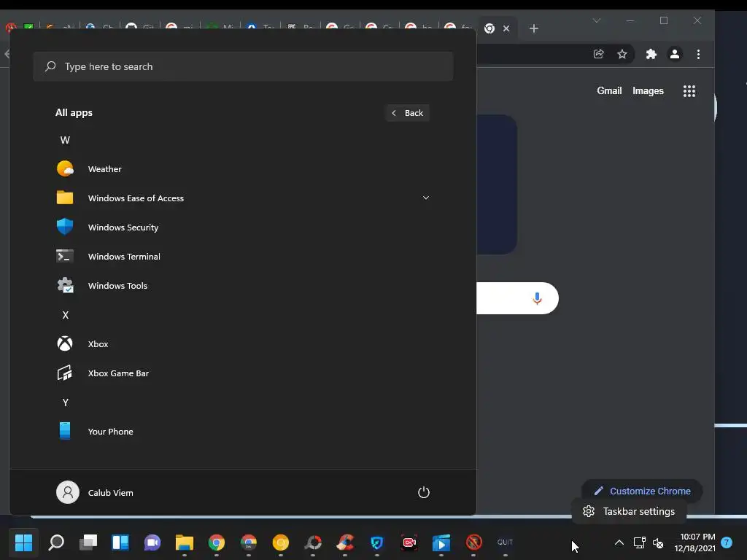
Task: Launch Windows Security from the app list
Action: click(x=243, y=227)
